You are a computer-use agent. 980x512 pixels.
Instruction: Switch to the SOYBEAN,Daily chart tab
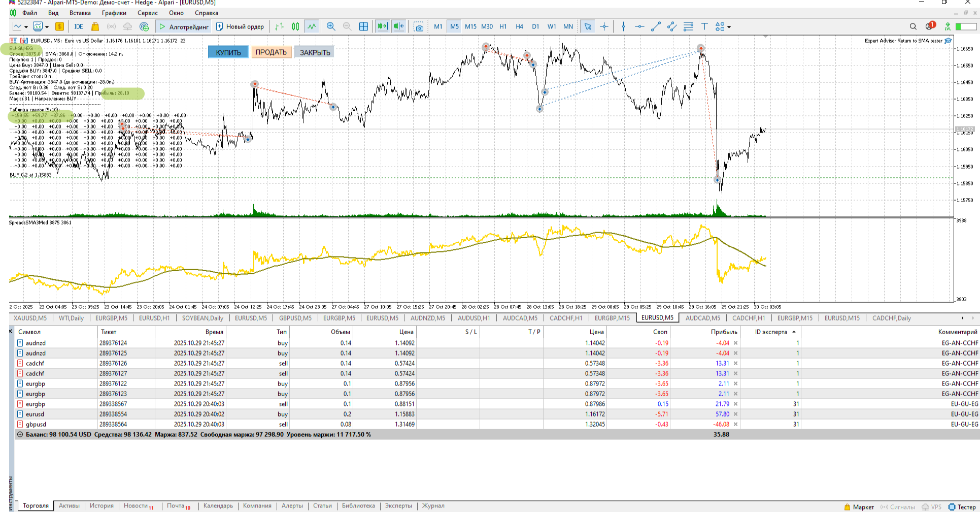(x=202, y=318)
